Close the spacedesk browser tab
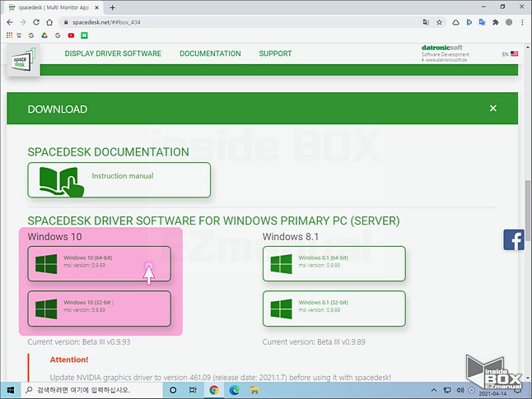Screen dimensions: 532x399 [x=96, y=7]
